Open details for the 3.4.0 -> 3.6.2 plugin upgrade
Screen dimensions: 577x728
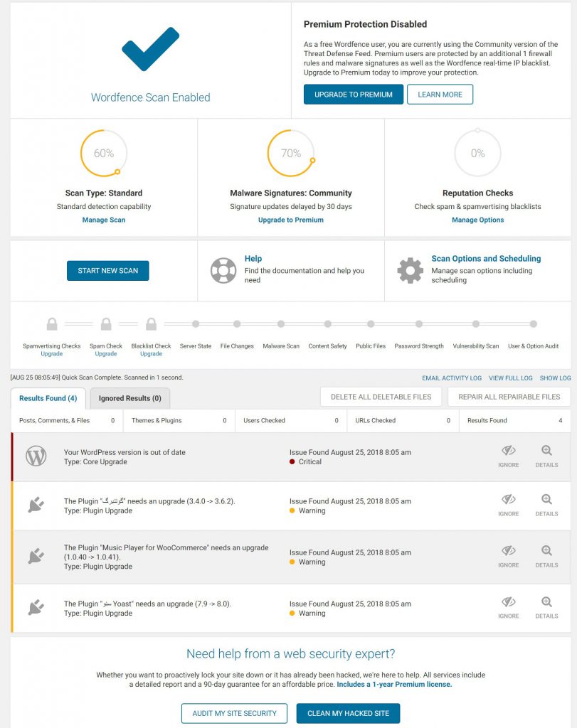pos(546,505)
